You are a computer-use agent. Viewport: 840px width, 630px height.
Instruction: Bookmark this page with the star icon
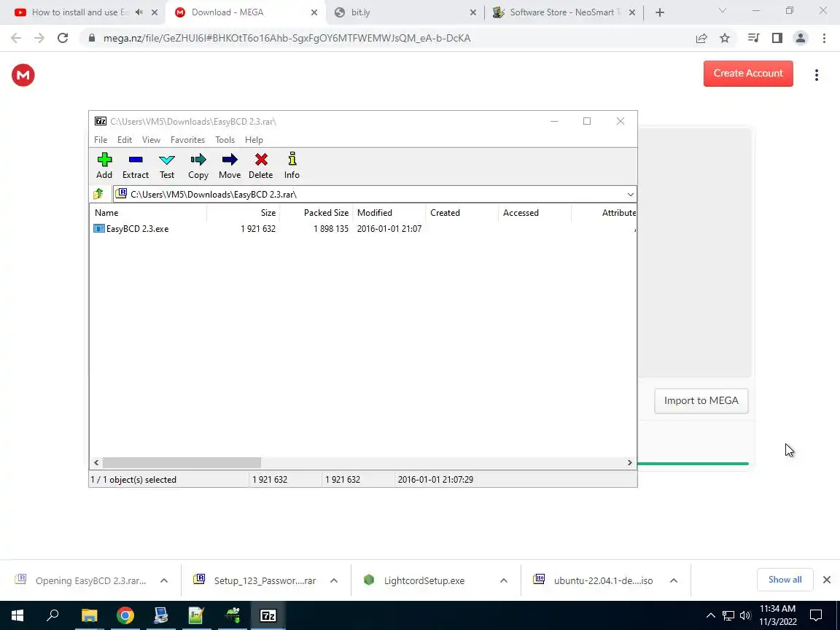click(x=725, y=38)
